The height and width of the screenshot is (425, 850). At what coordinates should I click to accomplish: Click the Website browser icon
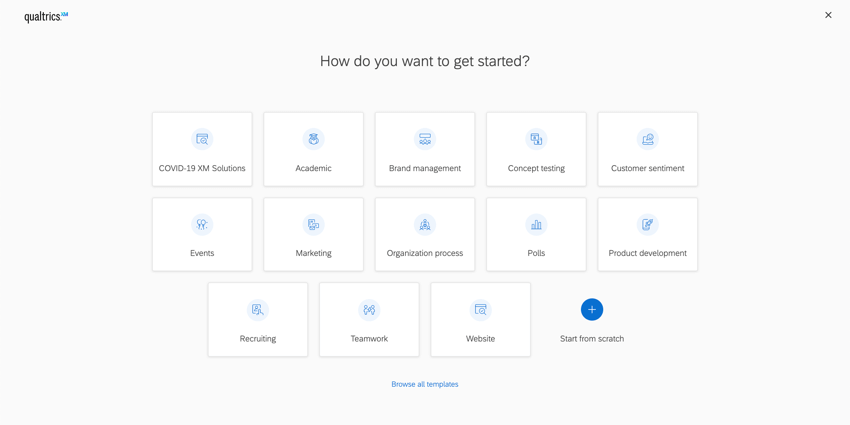click(480, 310)
